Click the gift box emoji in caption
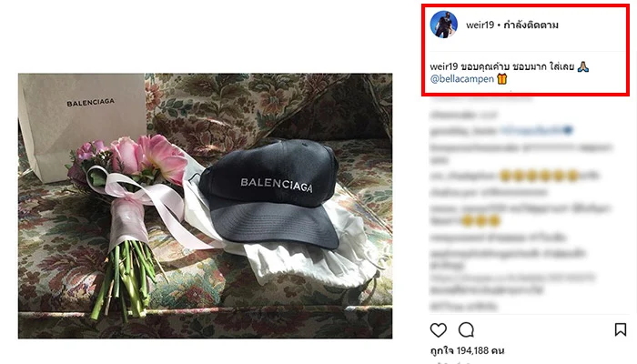 coord(502,79)
